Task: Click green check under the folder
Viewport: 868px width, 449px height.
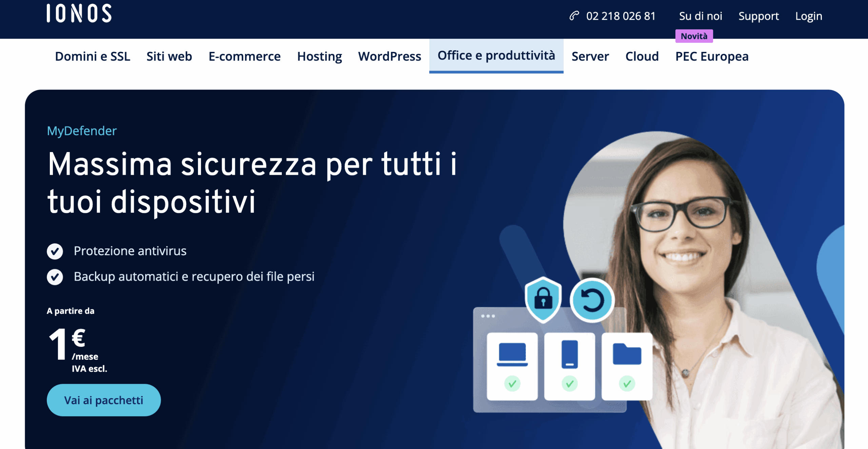Action: point(627,383)
